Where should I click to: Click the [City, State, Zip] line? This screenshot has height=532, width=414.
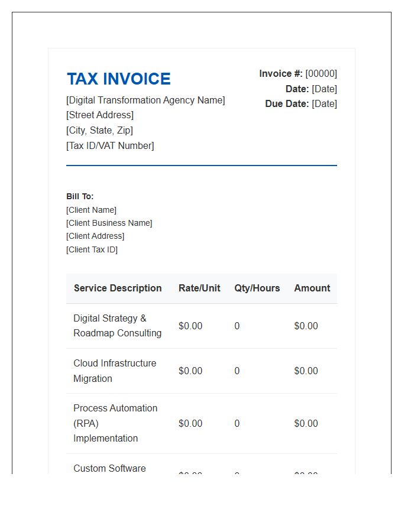pyautogui.click(x=99, y=130)
